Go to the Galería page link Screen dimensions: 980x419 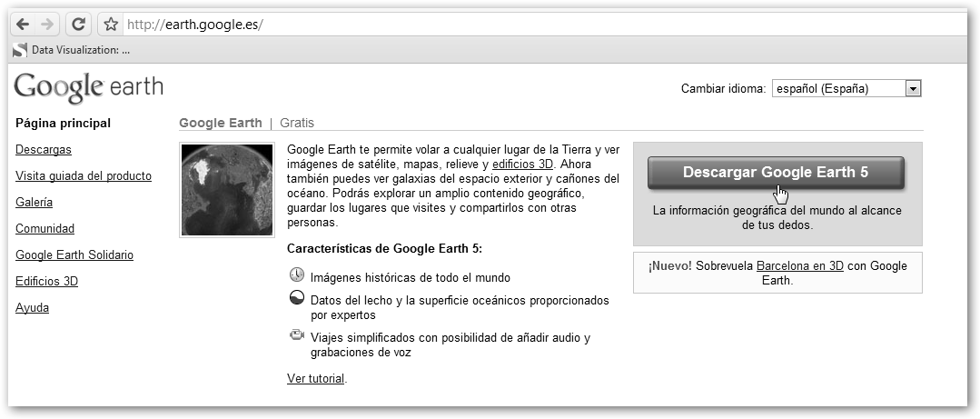point(34,202)
